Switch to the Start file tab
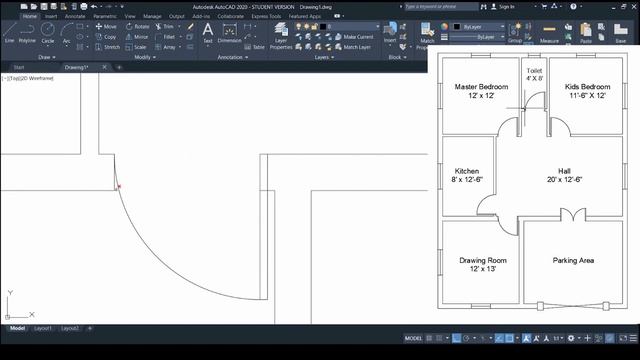 19,67
